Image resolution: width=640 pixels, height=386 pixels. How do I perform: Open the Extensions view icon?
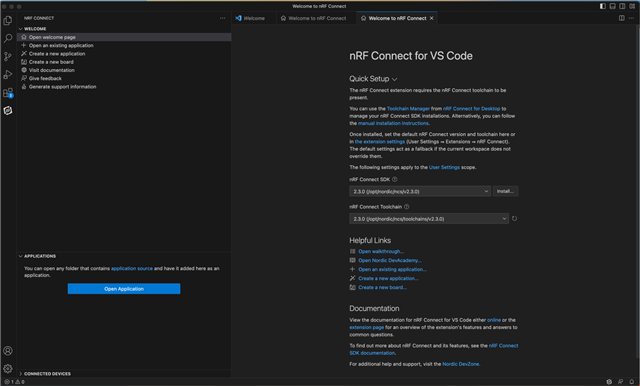pyautogui.click(x=8, y=93)
